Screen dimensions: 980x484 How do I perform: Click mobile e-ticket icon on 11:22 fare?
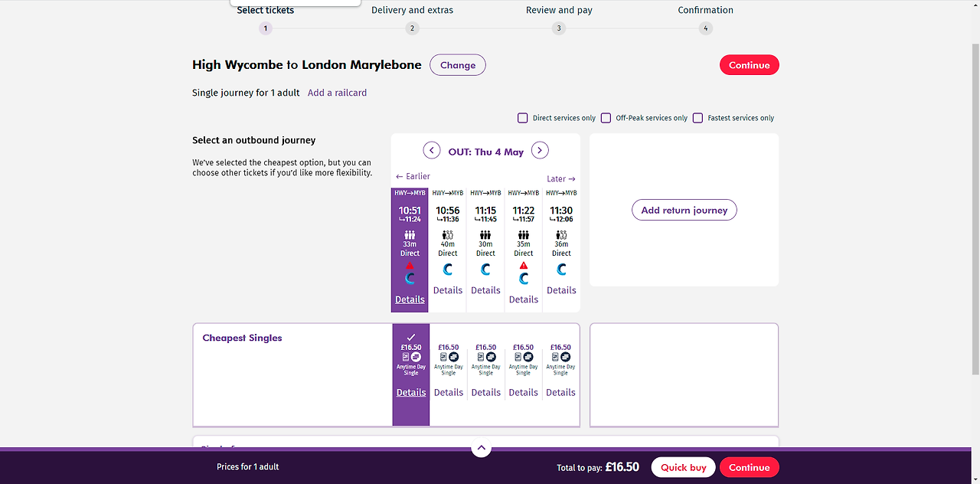(518, 357)
